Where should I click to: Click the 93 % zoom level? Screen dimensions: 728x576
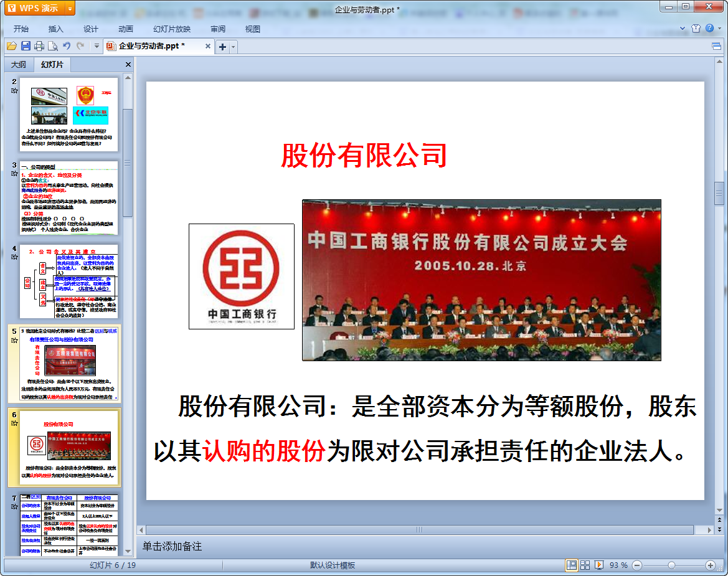coord(618,565)
